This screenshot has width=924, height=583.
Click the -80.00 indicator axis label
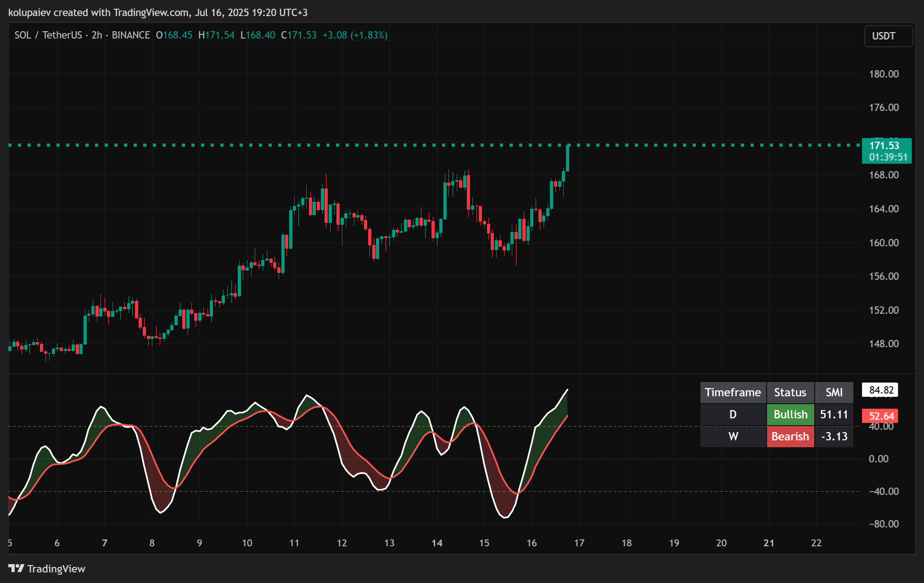click(x=884, y=524)
